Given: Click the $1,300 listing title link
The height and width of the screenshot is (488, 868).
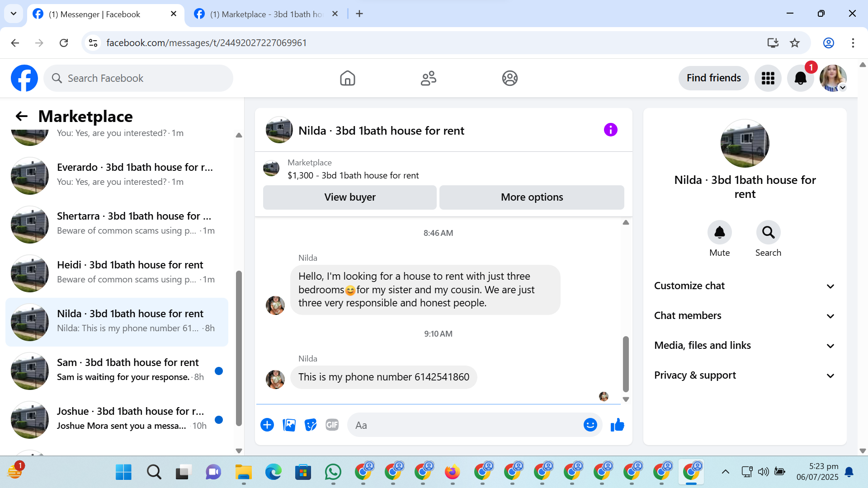Looking at the screenshot, I should (x=353, y=175).
